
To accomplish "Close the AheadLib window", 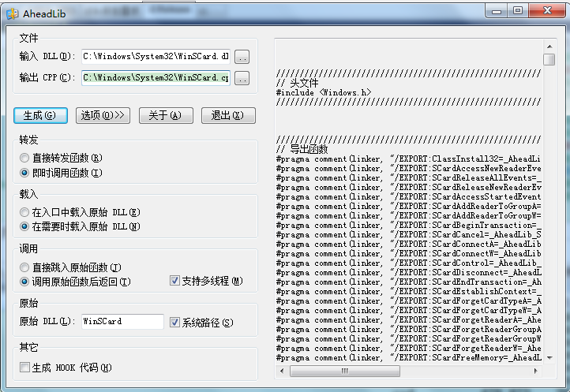I will click(x=547, y=10).
